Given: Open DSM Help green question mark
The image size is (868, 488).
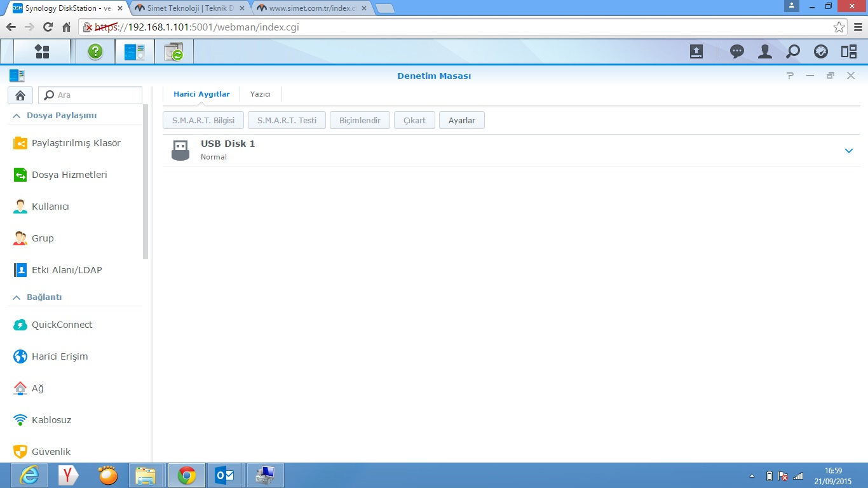Looking at the screenshot, I should pyautogui.click(x=95, y=51).
